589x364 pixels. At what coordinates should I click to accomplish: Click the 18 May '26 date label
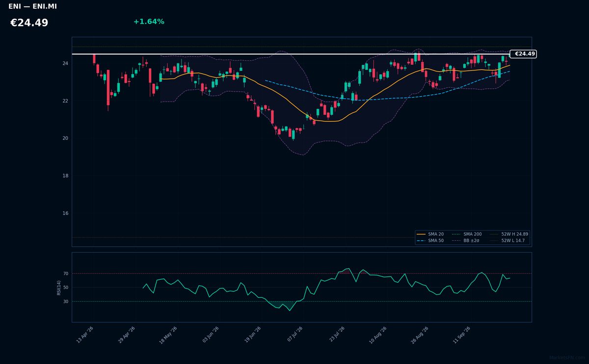(x=167, y=335)
